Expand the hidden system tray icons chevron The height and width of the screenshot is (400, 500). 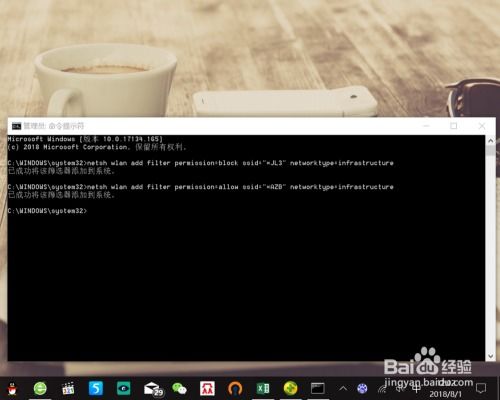point(343,389)
